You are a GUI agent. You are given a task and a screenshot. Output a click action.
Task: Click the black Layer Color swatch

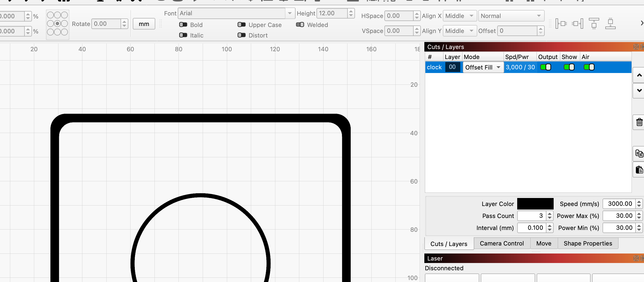pyautogui.click(x=535, y=204)
